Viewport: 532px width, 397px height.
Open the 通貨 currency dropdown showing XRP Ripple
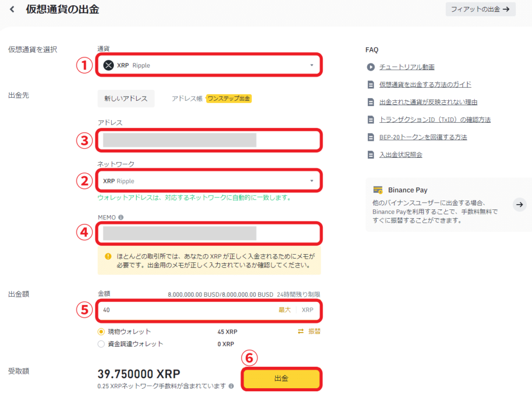(x=209, y=65)
